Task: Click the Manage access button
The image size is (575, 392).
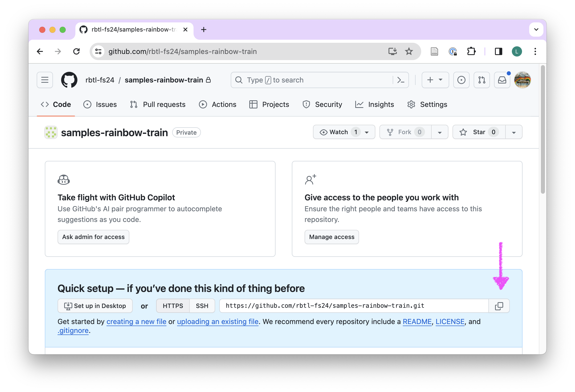Action: click(332, 237)
